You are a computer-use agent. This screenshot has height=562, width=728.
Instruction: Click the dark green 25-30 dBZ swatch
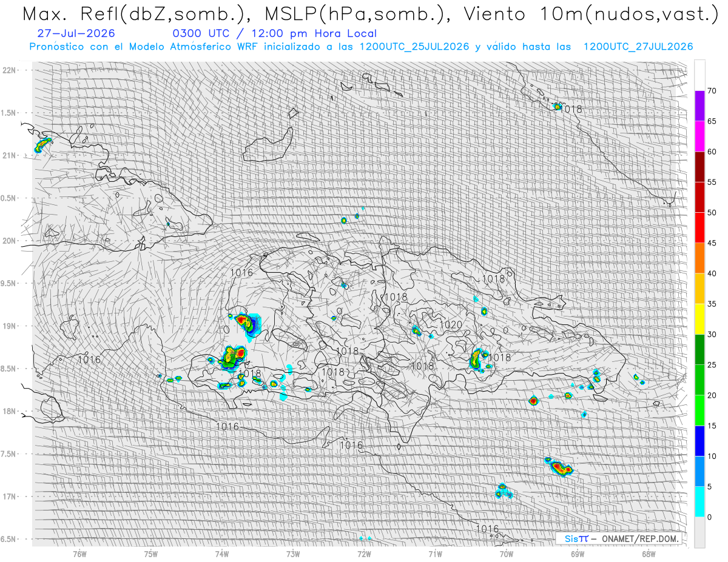(699, 349)
